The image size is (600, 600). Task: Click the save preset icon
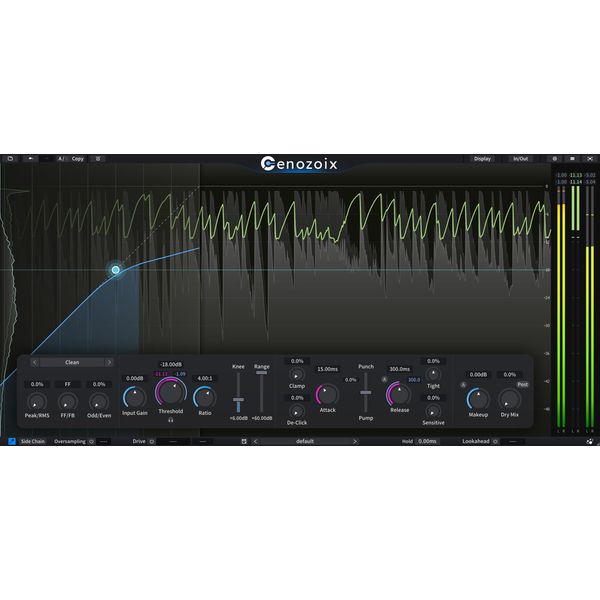pyautogui.click(x=244, y=441)
